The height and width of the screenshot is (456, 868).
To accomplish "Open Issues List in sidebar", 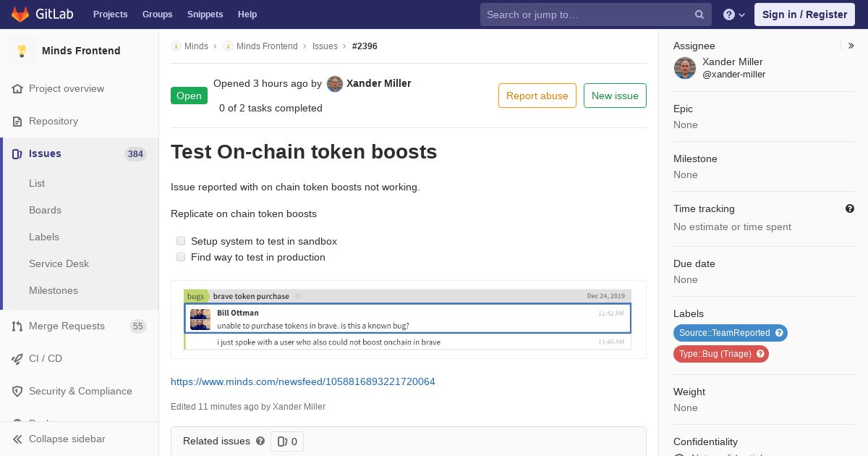I will tap(37, 184).
